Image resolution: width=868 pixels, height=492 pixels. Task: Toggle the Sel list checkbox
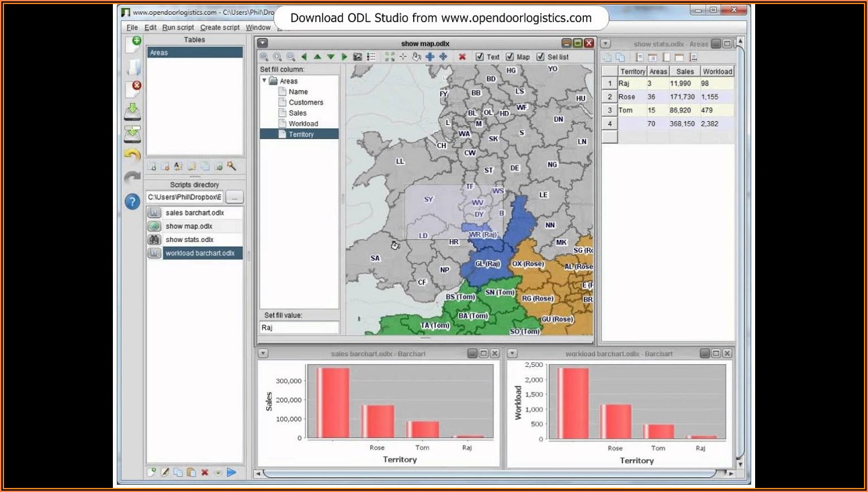(541, 57)
